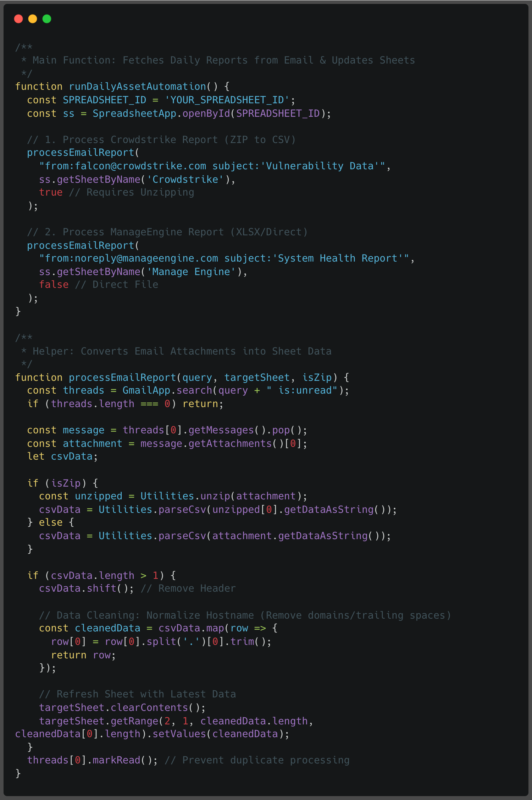Image resolution: width=532 pixels, height=800 pixels.
Task: Select the 'Manage Engine' sheet name string
Action: [x=191, y=272]
